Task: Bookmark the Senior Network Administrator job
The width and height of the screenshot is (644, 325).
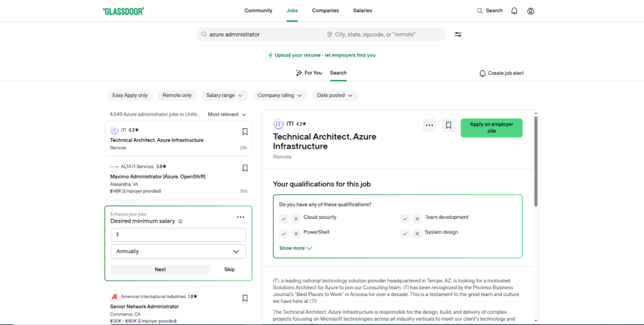Action: (x=245, y=299)
